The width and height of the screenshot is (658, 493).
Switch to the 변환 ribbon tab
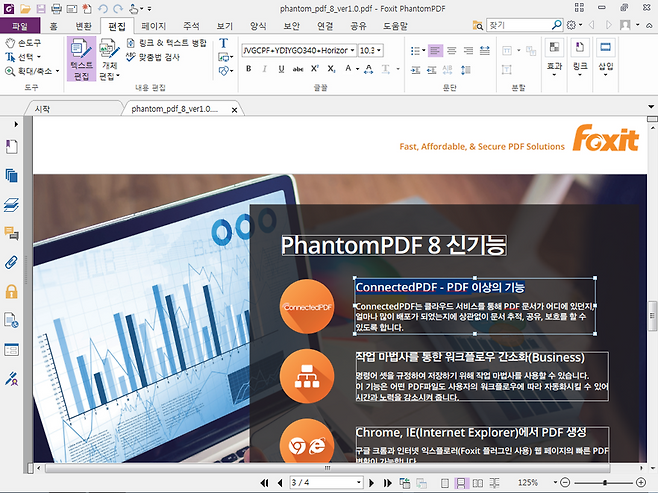(x=84, y=26)
